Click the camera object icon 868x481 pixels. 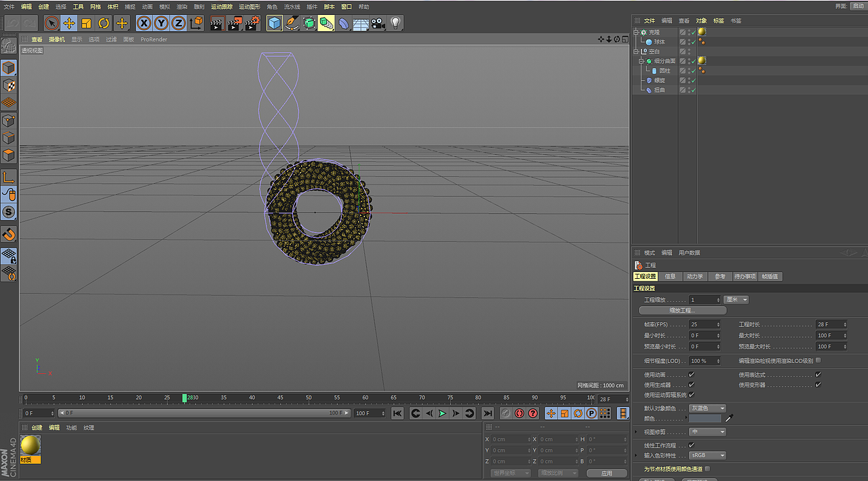pos(378,23)
